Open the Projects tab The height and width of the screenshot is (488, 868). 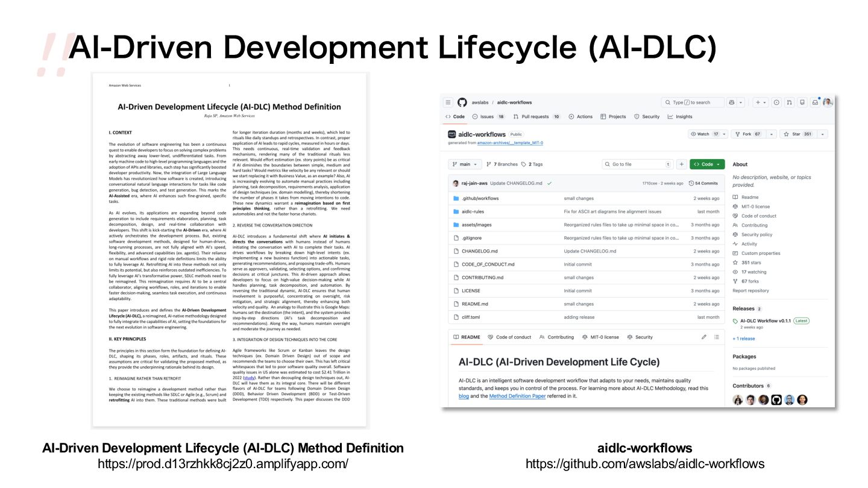[613, 117]
